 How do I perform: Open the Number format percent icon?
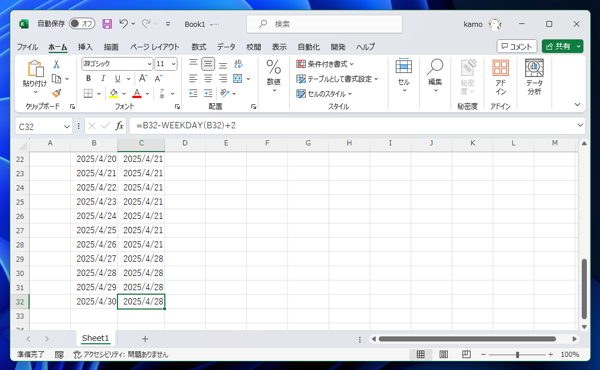274,67
